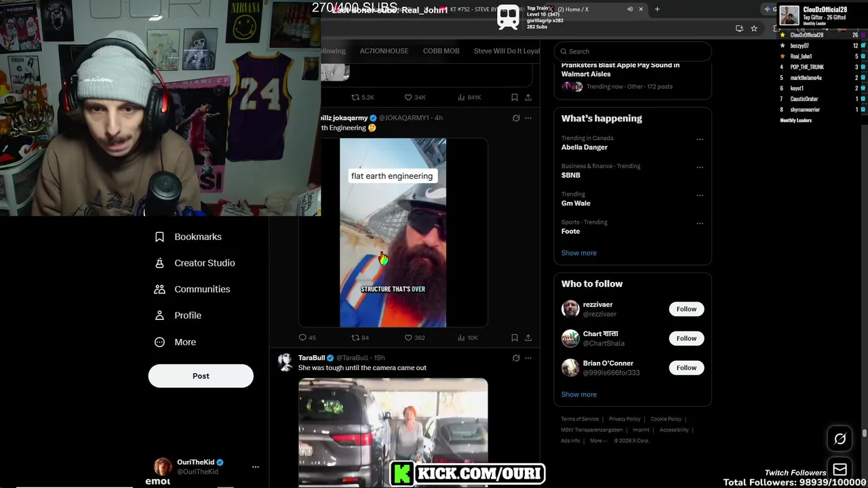Open rezzivaer's profile avatar
The width and height of the screenshot is (868, 488).
(x=570, y=309)
